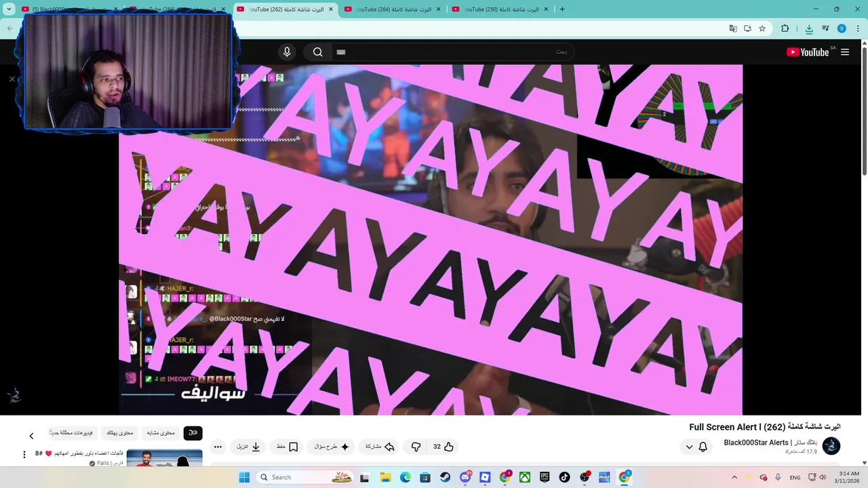This screenshot has height=488, width=868.
Task: Click the browser back arrow
Action: [x=9, y=28]
